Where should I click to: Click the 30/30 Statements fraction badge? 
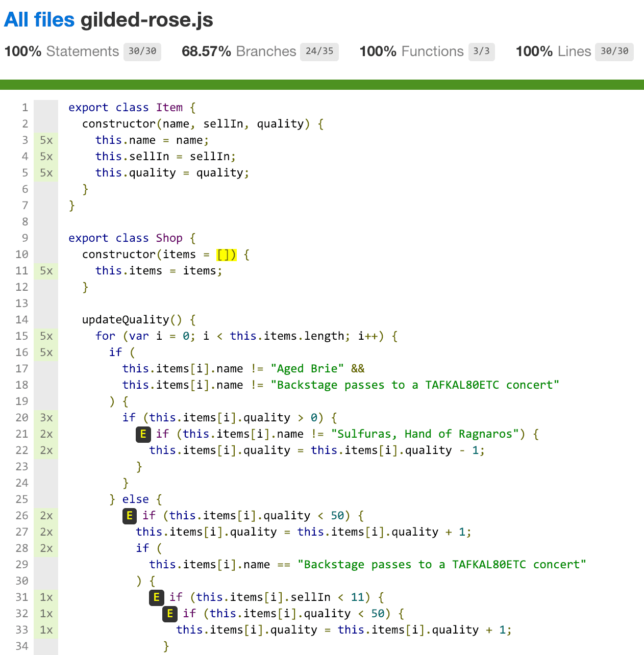click(x=142, y=52)
